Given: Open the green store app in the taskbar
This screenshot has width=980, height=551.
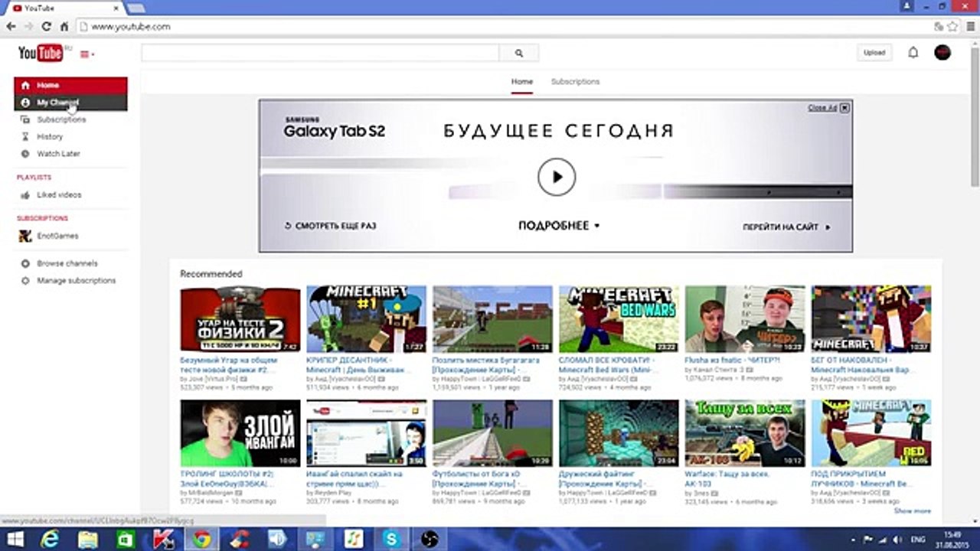Looking at the screenshot, I should point(126,540).
